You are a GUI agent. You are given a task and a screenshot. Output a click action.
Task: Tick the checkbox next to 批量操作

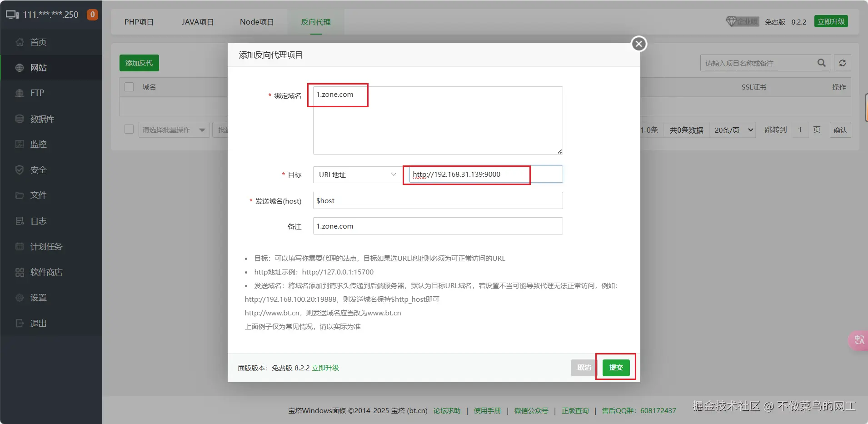[129, 129]
